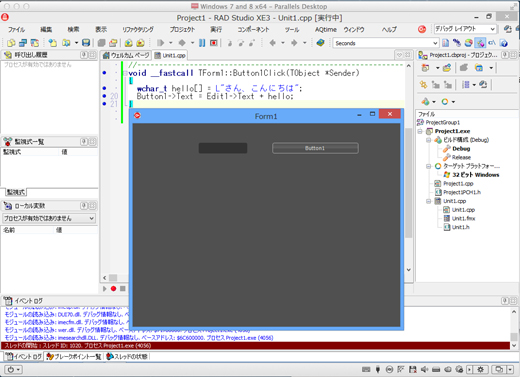Click the dark edit box in Form1
This screenshot has width=520, height=377.
pos(223,148)
